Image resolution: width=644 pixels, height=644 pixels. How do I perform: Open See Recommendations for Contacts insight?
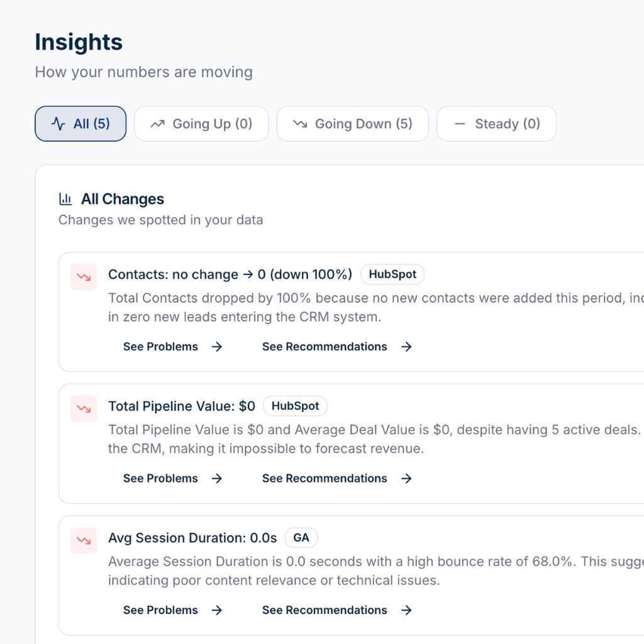click(325, 347)
